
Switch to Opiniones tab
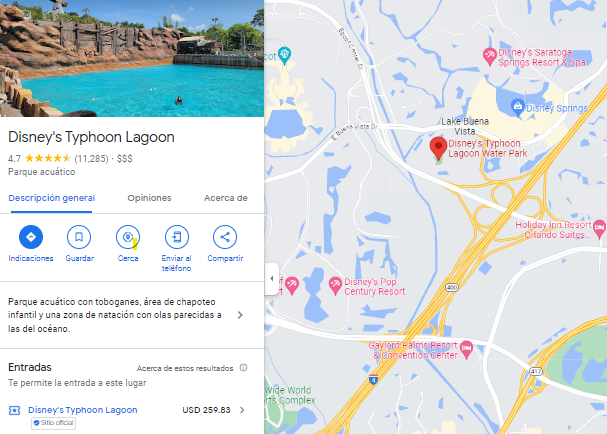pos(149,198)
